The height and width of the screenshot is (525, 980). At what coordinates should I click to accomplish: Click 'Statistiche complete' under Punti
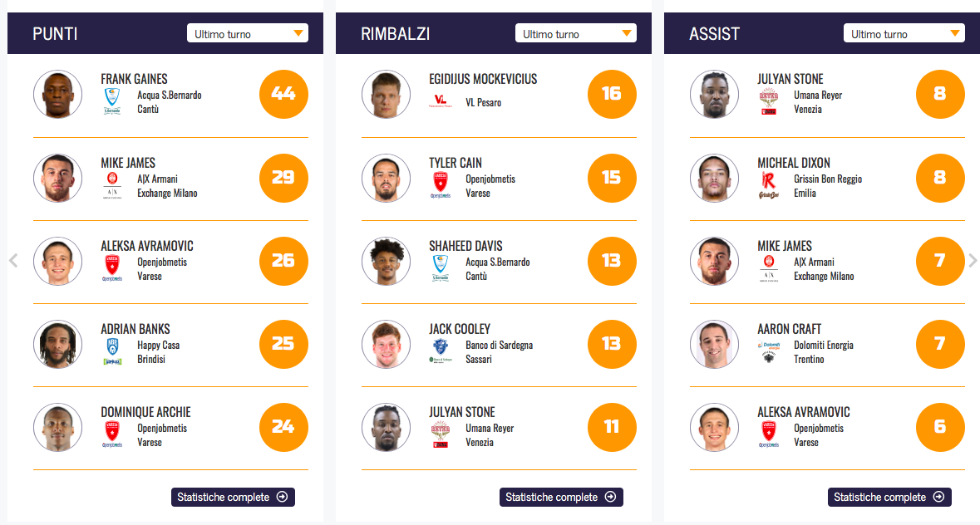(233, 497)
